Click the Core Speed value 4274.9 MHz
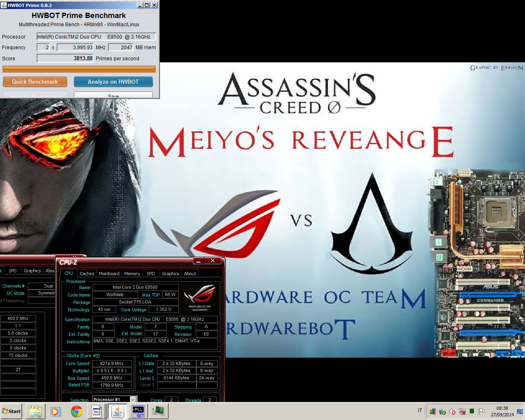525x420 pixels. [112, 363]
